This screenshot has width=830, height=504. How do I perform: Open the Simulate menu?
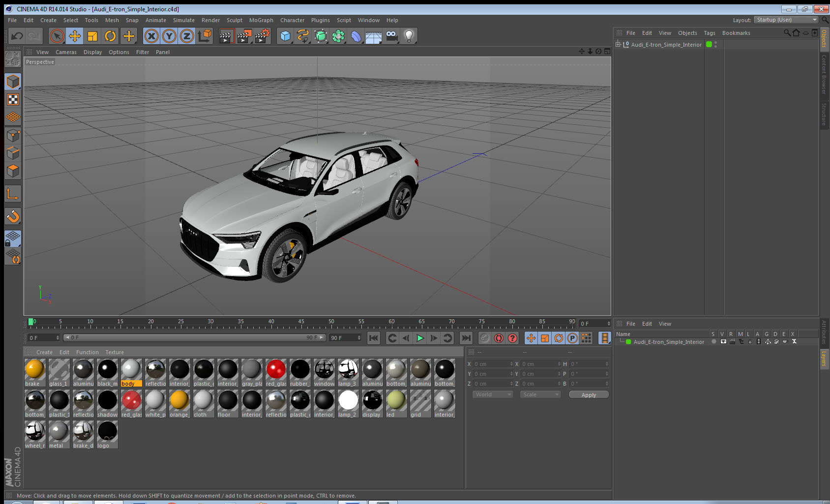183,20
